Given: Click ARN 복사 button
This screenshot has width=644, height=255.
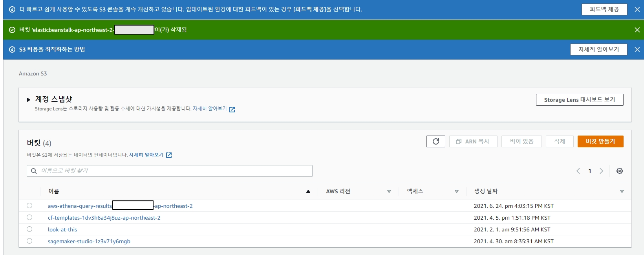Looking at the screenshot, I should click(473, 141).
